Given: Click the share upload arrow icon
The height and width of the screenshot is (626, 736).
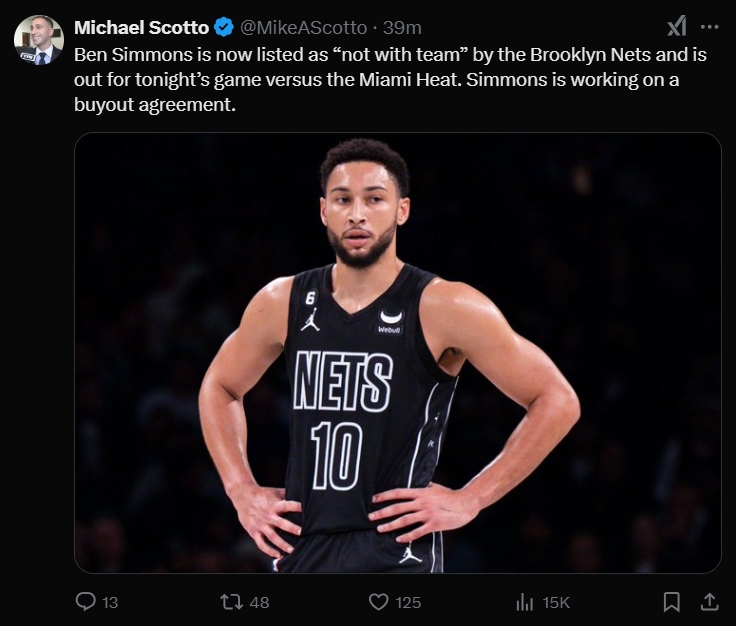Looking at the screenshot, I should pos(709,601).
